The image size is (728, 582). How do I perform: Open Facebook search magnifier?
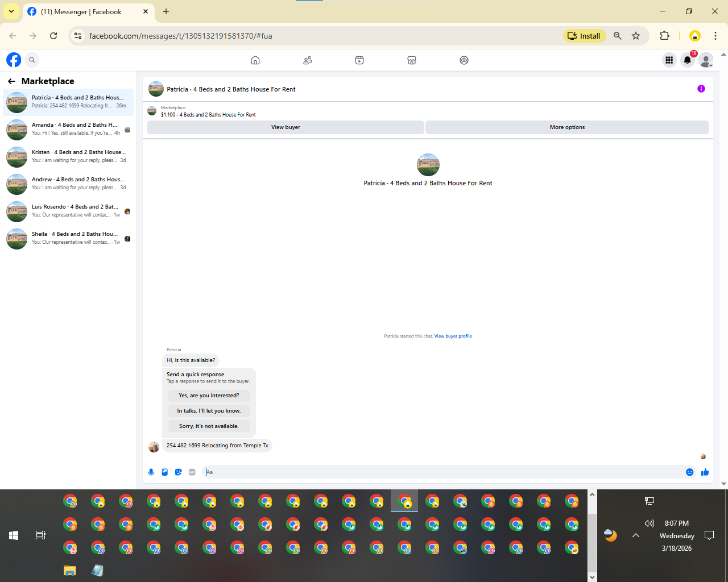click(x=32, y=60)
